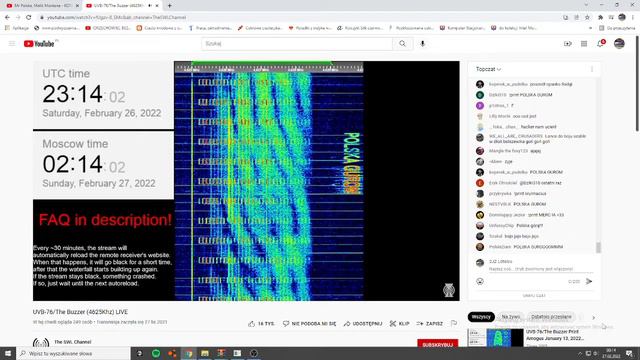Image resolution: width=640 pixels, height=360 pixels.
Task: Focus the browser address bar
Action: [x=300, y=17]
